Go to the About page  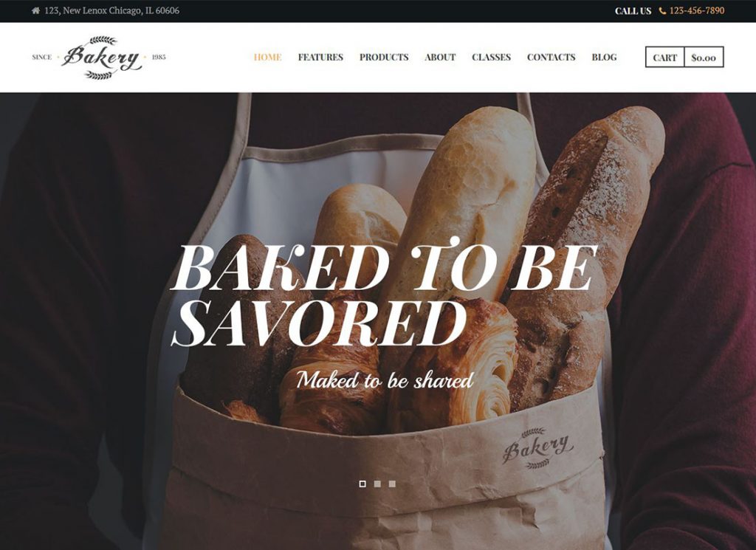[x=440, y=58]
